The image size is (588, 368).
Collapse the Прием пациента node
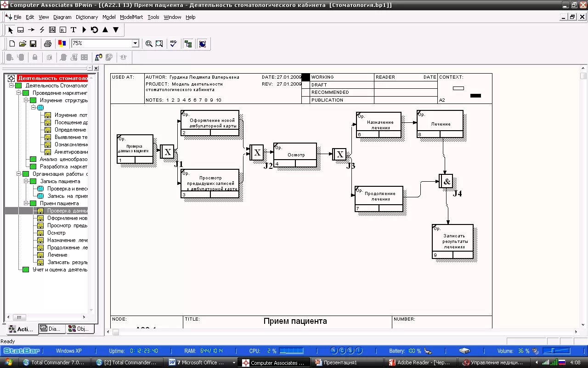(x=26, y=203)
